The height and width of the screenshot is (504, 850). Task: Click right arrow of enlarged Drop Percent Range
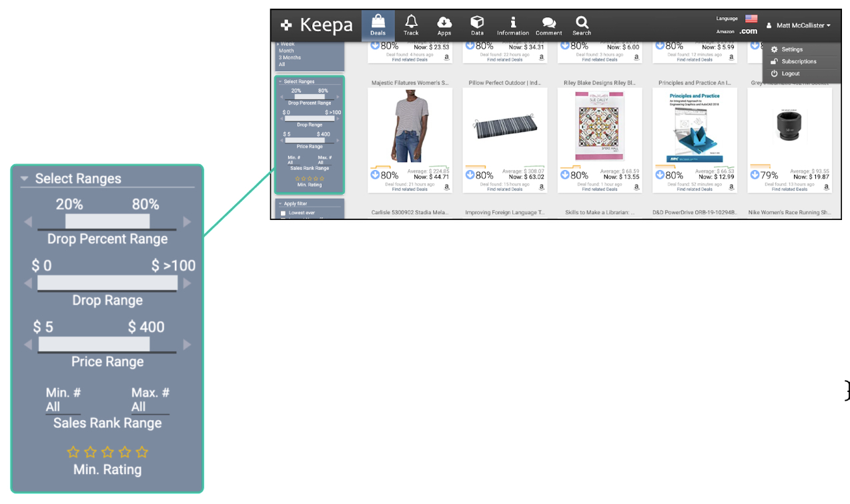pyautogui.click(x=187, y=221)
